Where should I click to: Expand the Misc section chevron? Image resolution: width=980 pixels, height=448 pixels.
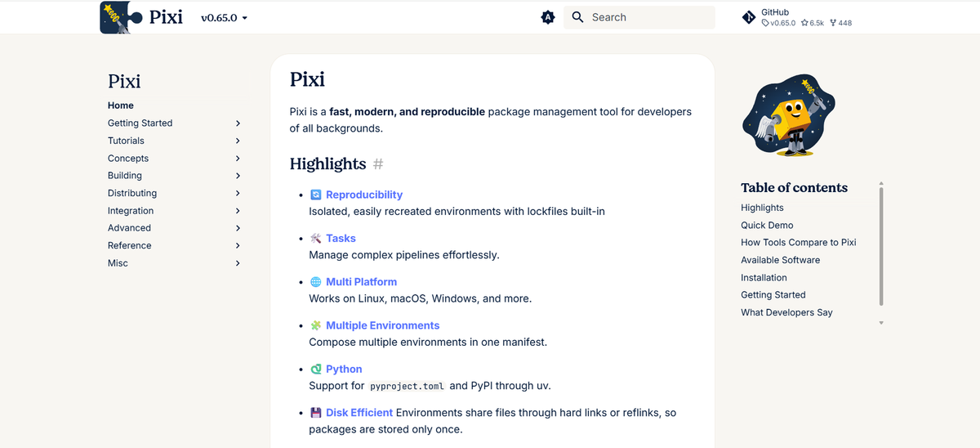tap(238, 263)
